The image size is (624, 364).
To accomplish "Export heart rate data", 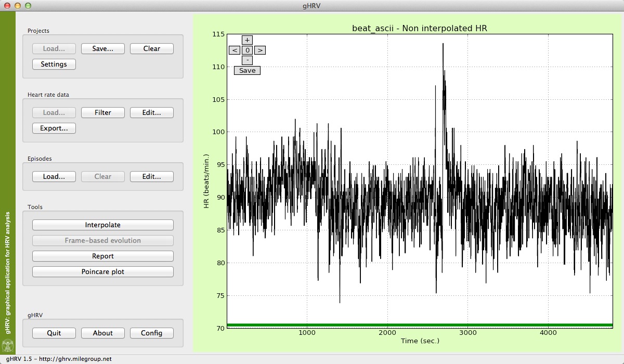I will [x=54, y=128].
